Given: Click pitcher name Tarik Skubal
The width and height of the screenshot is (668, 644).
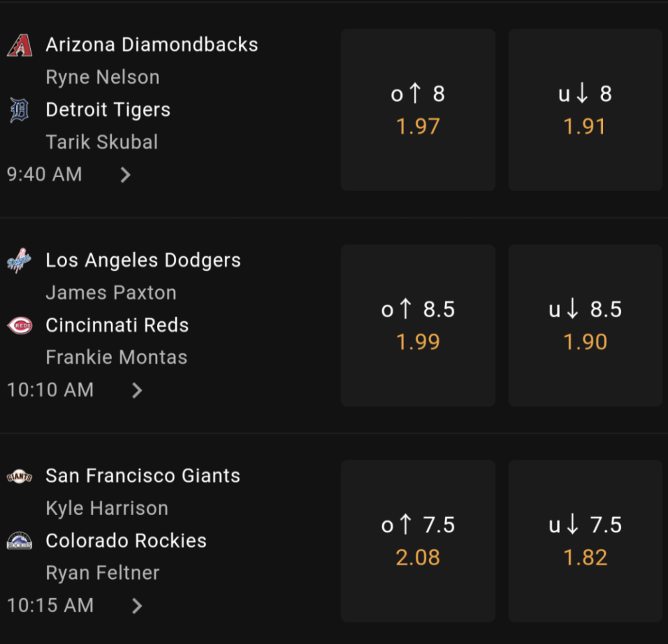Looking at the screenshot, I should tap(102, 142).
